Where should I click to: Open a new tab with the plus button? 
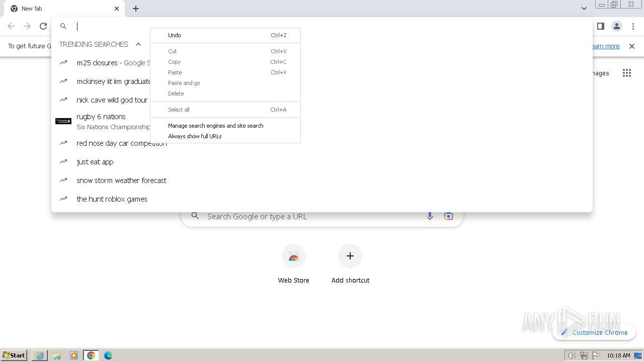pos(136,9)
